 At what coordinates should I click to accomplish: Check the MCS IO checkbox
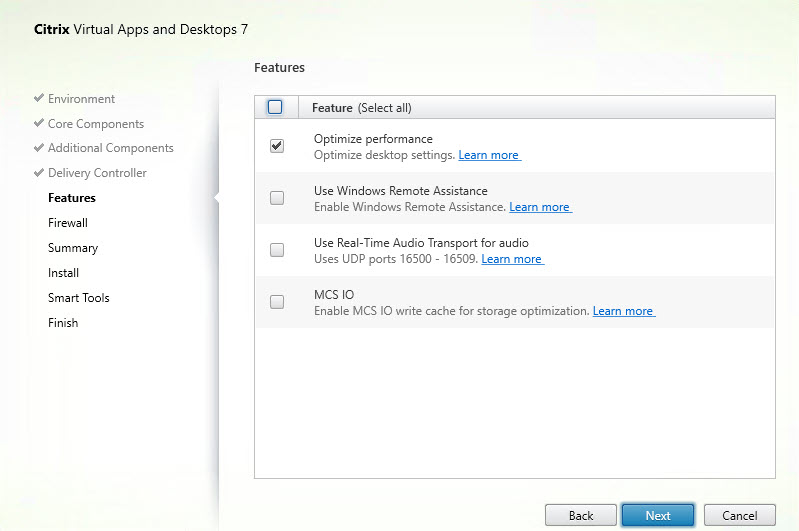[x=277, y=302]
